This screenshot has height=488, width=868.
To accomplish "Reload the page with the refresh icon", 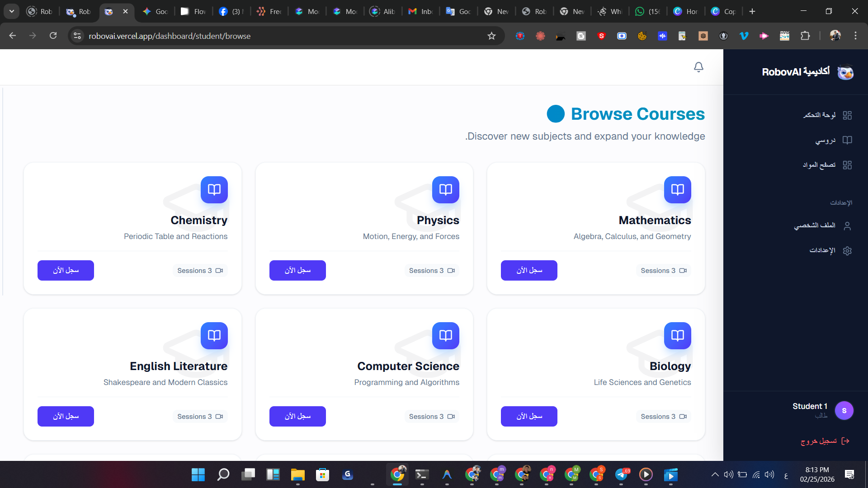I will pyautogui.click(x=53, y=36).
